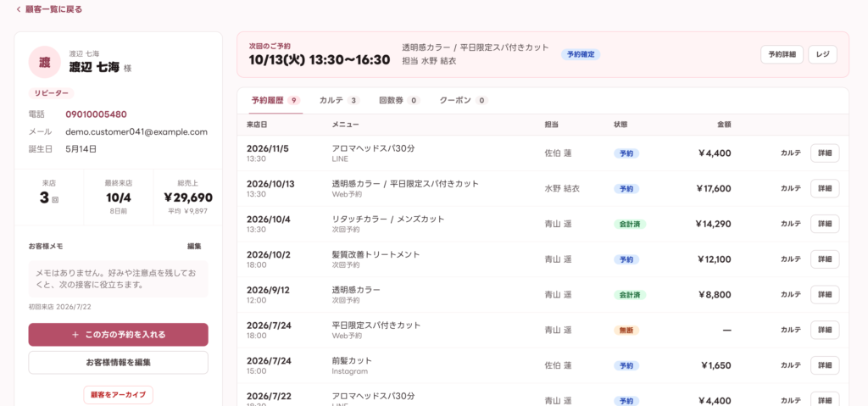868x406 pixels.
Task: Open カルテ for 2026/10/13 row
Action: 791,188
